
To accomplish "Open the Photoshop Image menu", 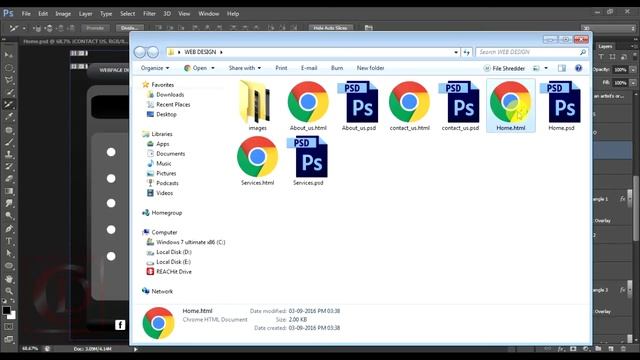I will pos(63,13).
